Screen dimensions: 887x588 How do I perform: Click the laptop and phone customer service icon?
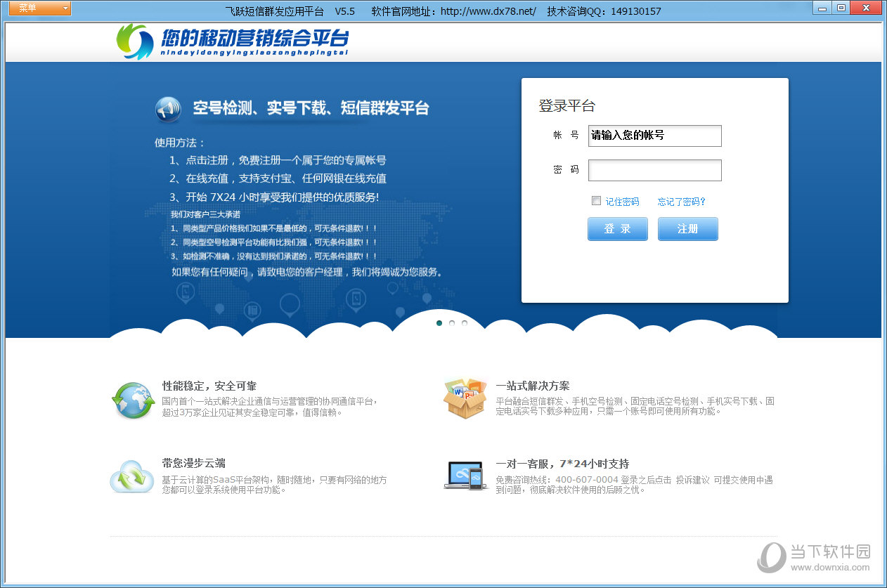[465, 476]
